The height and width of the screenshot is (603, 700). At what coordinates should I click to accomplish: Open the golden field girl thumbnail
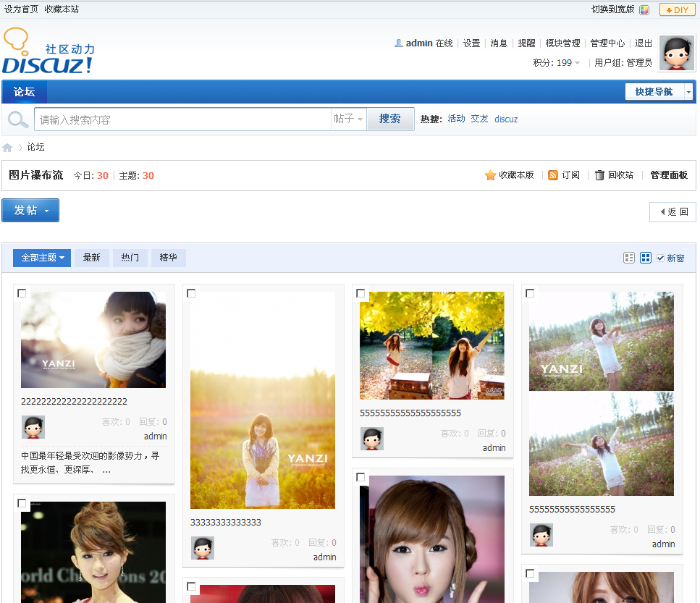point(263,400)
